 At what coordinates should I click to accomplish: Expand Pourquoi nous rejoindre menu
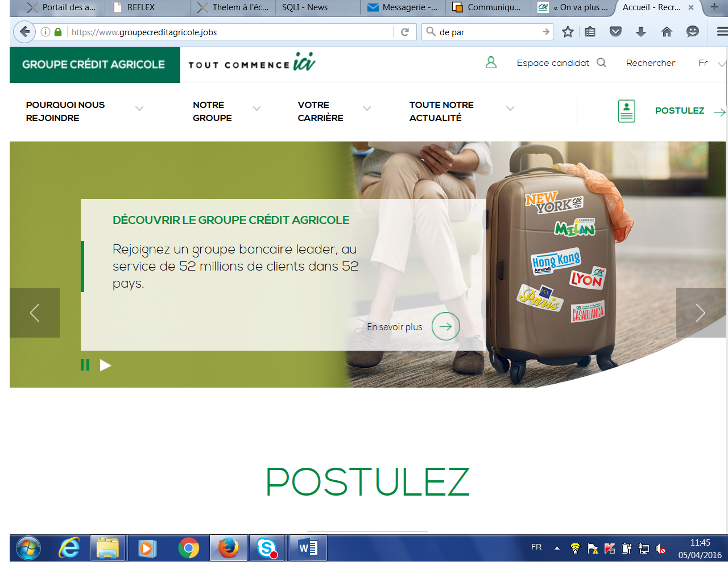pos(139,108)
